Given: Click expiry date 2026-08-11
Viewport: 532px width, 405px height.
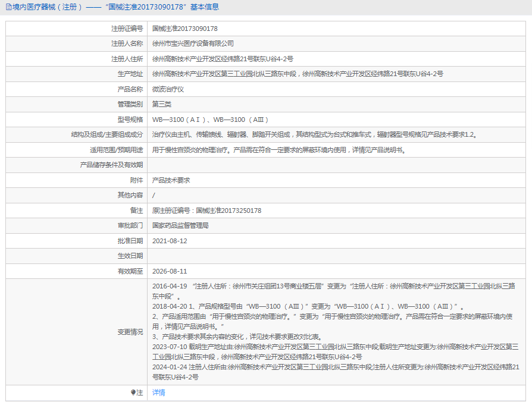Looking at the screenshot, I should coord(170,271).
